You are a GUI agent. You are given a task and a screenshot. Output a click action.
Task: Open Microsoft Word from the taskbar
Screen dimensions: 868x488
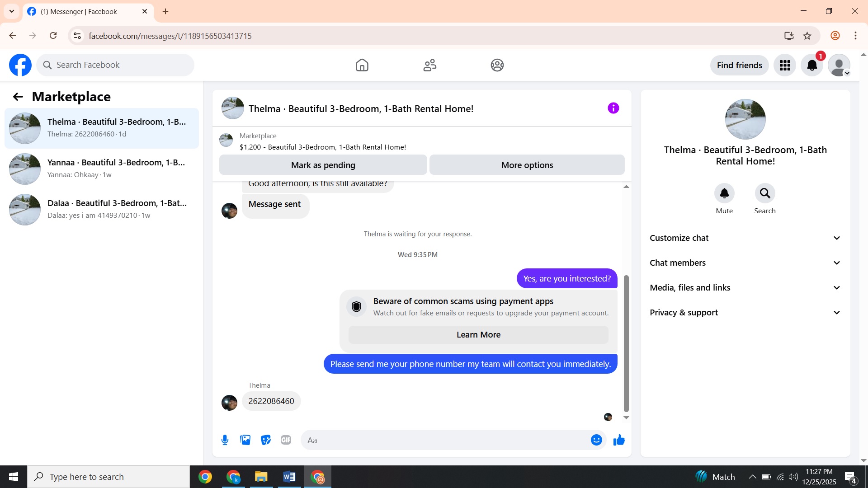289,477
